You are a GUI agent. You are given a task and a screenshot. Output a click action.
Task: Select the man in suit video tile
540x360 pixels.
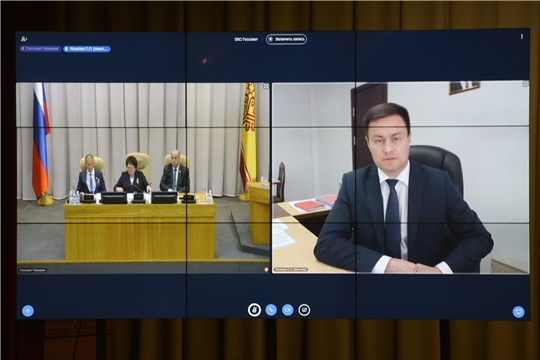click(401, 177)
